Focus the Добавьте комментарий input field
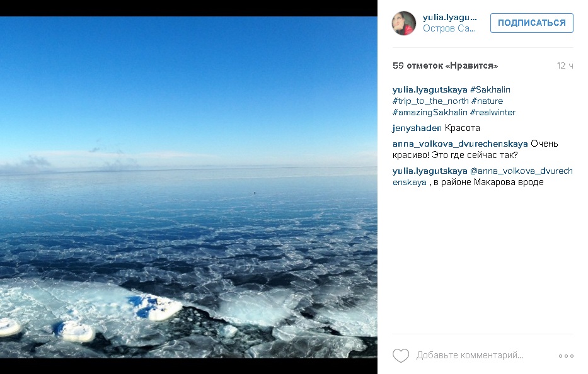The width and height of the screenshot is (588, 374). click(x=470, y=355)
